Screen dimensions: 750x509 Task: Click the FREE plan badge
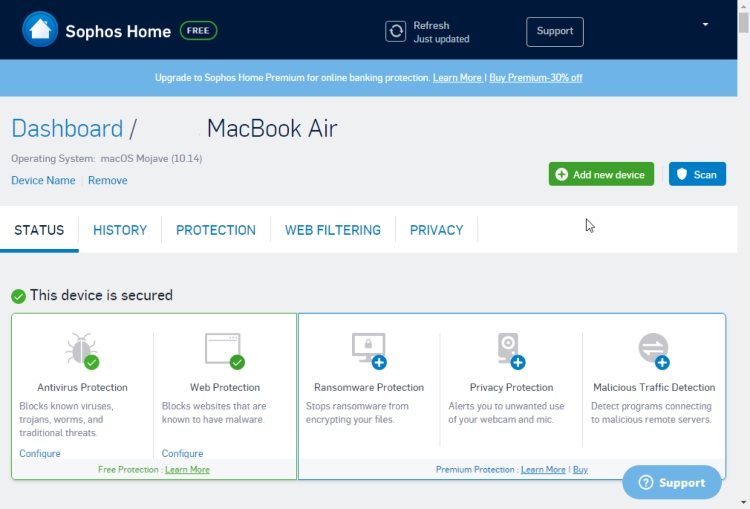(198, 31)
